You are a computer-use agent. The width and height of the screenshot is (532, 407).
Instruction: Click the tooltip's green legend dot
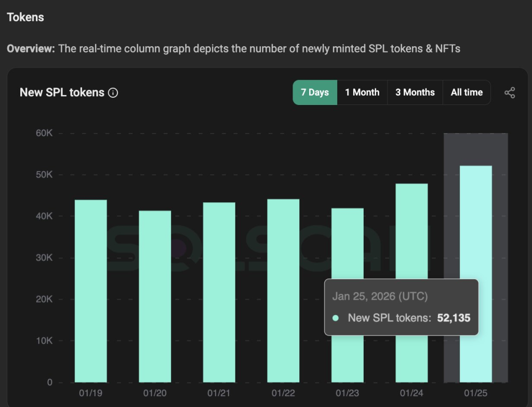tap(336, 318)
